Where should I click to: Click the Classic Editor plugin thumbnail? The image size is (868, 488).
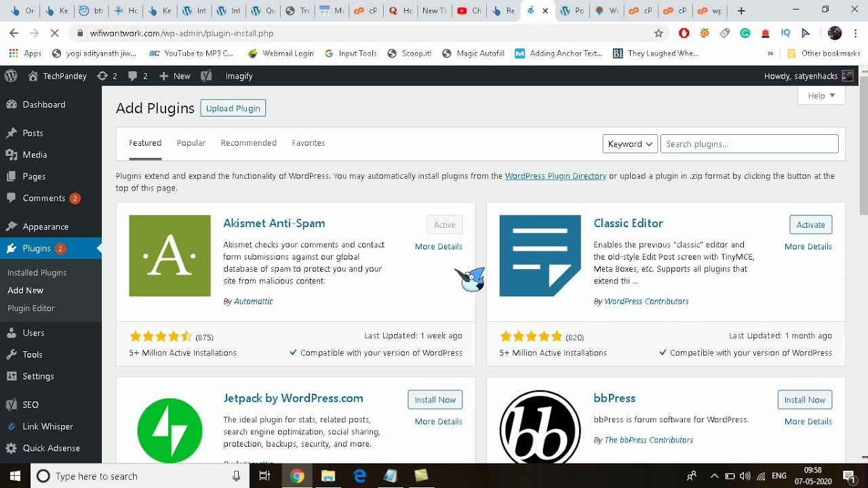(540, 256)
